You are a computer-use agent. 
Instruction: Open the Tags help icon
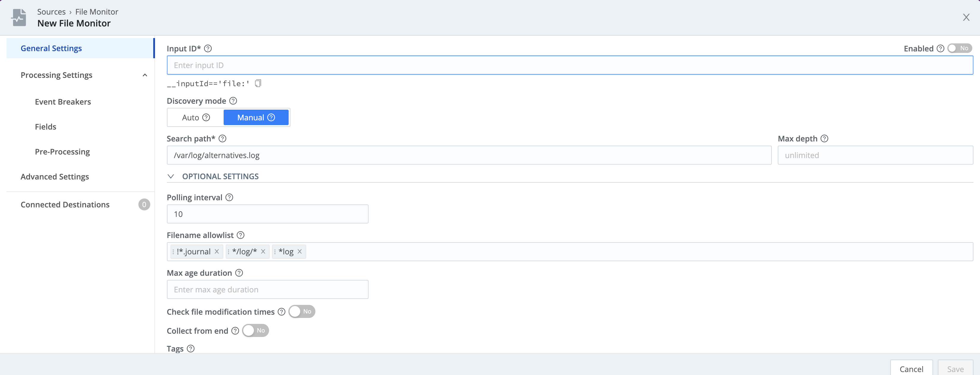click(190, 349)
